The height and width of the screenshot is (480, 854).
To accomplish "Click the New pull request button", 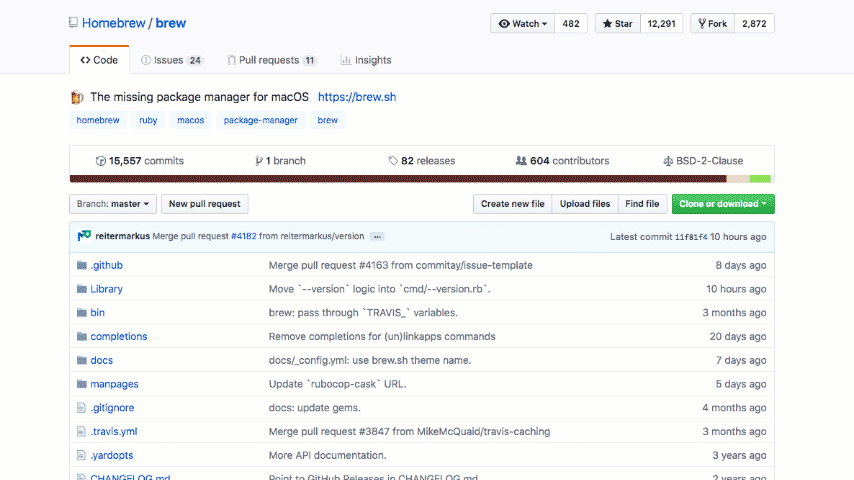I will (204, 204).
